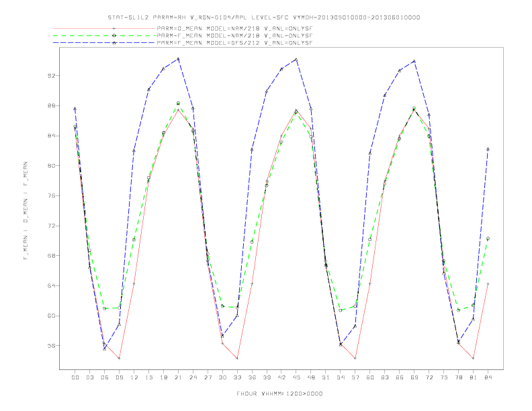532x411 pixels.
Task: Click the x-axis tick label 72
Action: (x=429, y=377)
